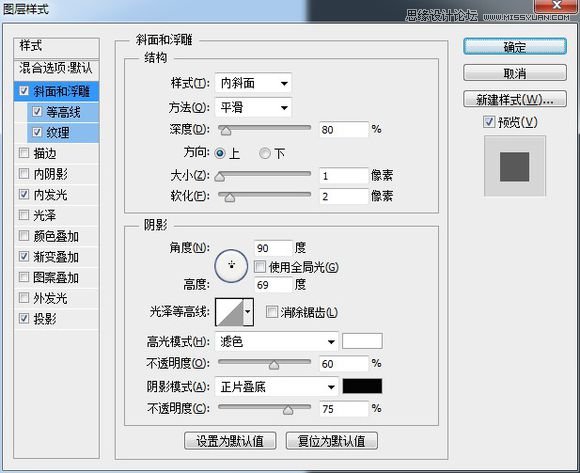Click the 深度 depth slider handle

[225, 130]
